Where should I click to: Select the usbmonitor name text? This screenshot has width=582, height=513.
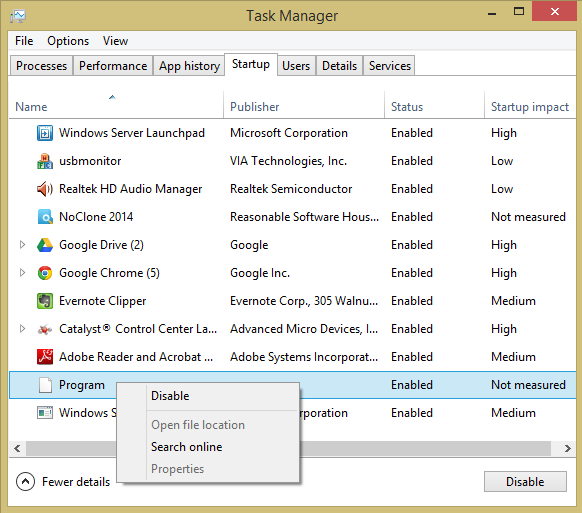(x=90, y=161)
